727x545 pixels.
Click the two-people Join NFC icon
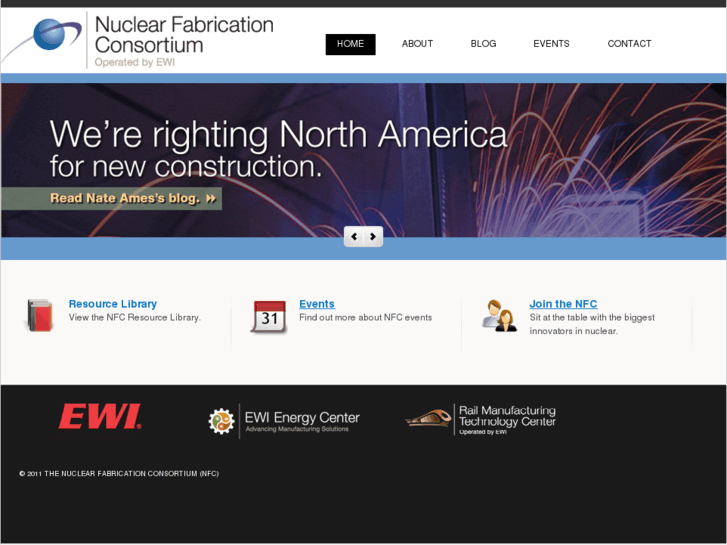pos(499,316)
